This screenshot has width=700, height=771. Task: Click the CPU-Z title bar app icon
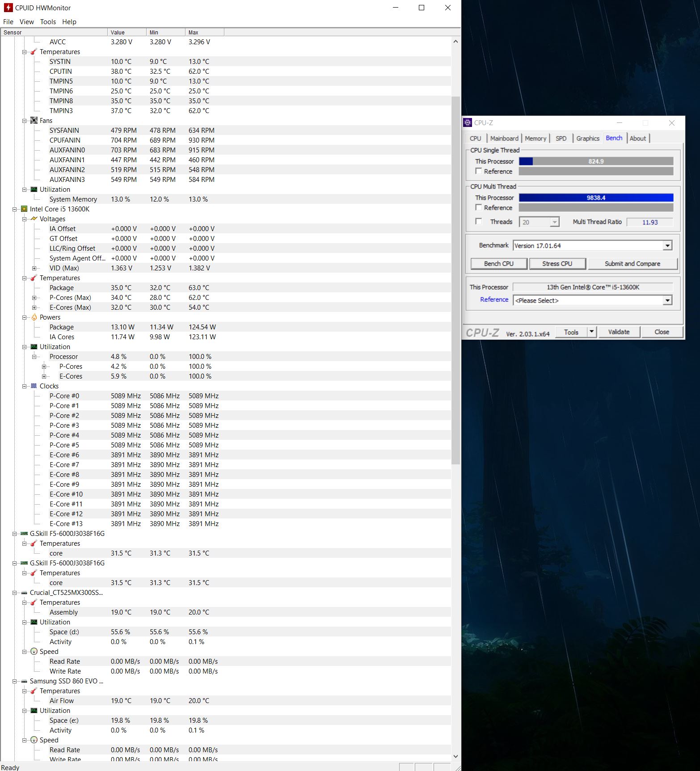click(x=468, y=122)
